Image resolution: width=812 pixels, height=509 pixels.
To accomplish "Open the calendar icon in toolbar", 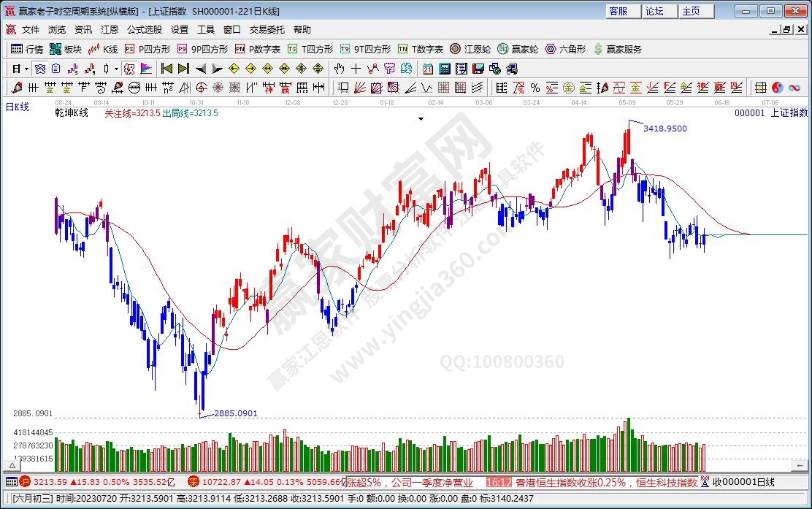I will coord(427,69).
